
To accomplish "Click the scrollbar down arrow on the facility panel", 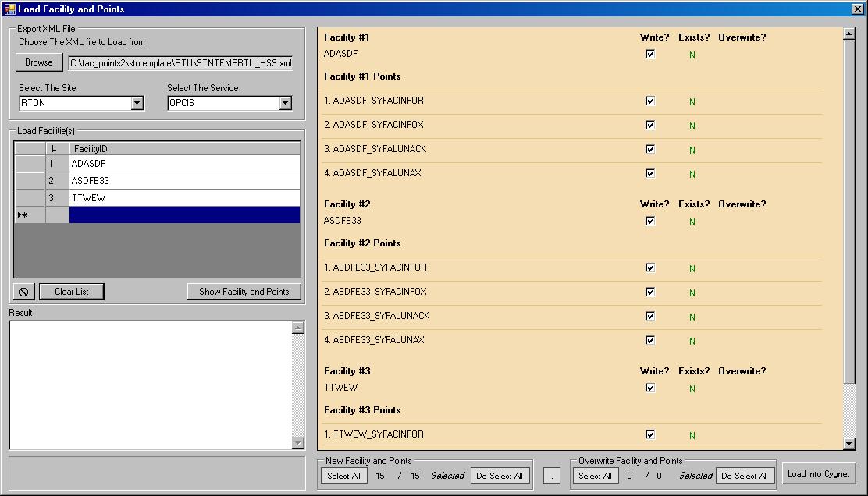I will coord(849,441).
